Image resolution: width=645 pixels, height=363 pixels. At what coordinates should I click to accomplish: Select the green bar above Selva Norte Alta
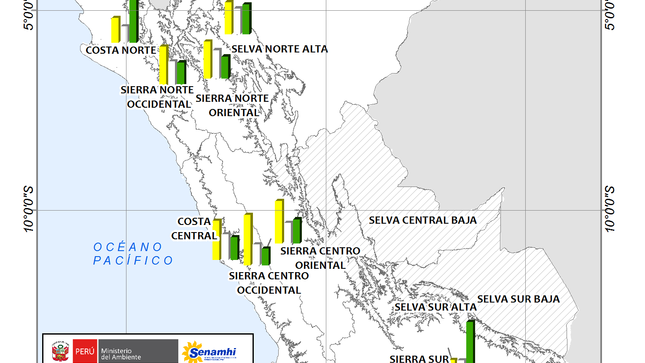coord(246,19)
